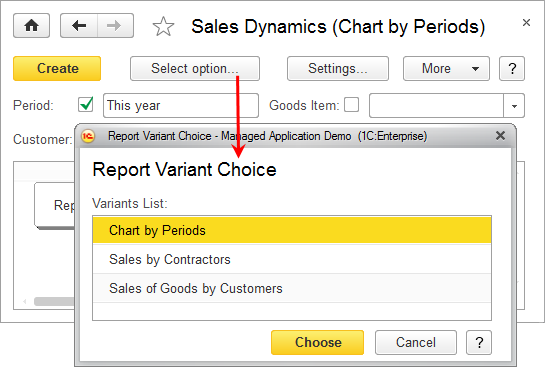Add report to favorites with star icon

[x=163, y=26]
